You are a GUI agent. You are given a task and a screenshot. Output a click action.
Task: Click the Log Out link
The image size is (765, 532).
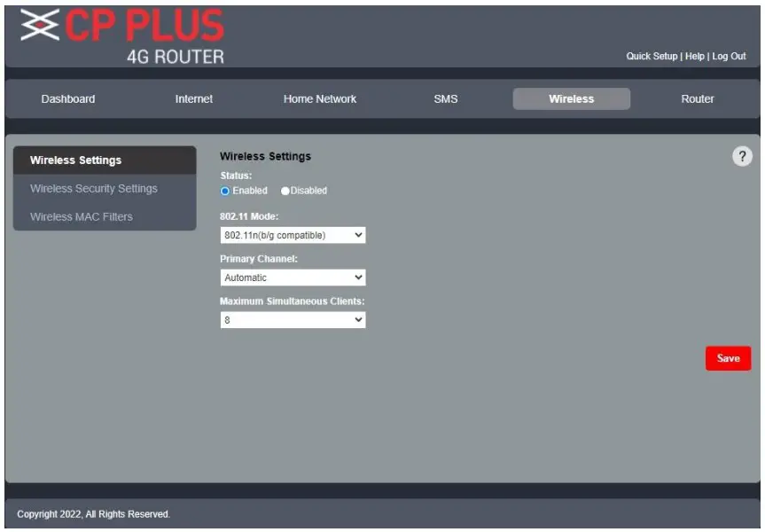pyautogui.click(x=729, y=57)
